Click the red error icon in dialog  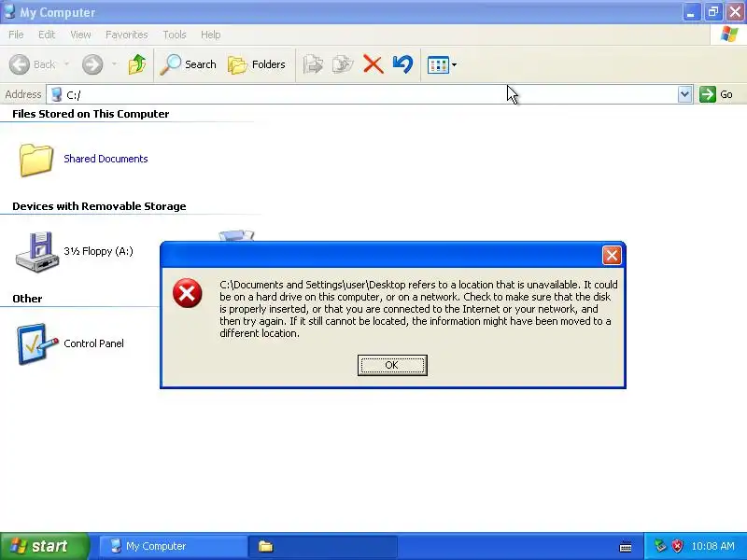(188, 293)
